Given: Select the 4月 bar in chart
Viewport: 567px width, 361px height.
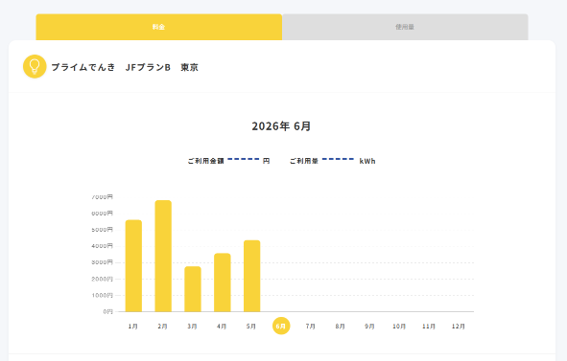Looking at the screenshot, I should pos(222,282).
